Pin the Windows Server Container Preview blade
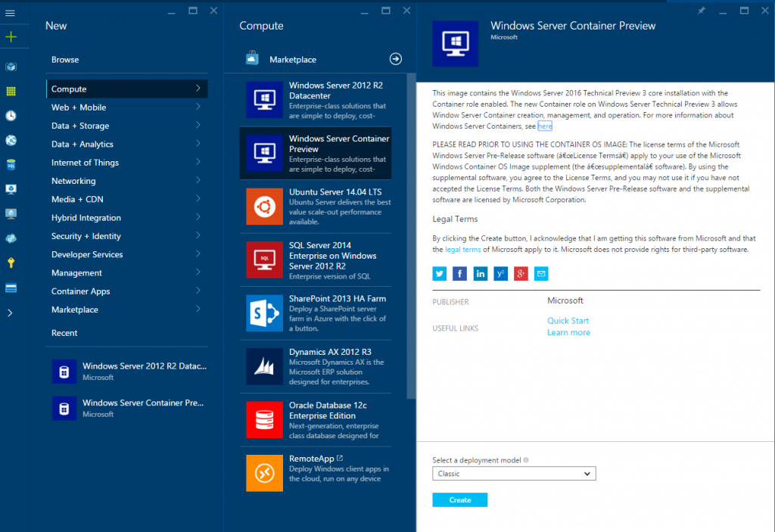 [701, 11]
